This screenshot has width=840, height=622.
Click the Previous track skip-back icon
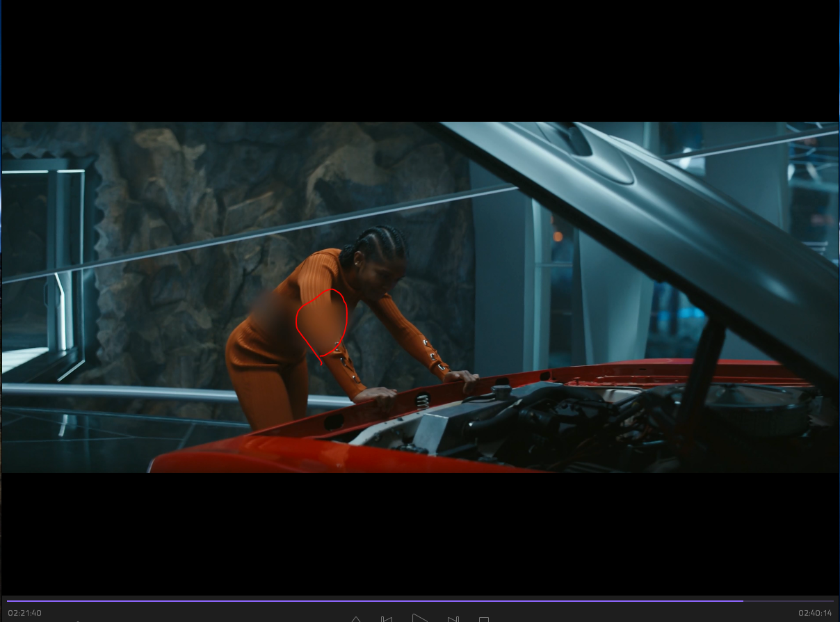coord(387,619)
